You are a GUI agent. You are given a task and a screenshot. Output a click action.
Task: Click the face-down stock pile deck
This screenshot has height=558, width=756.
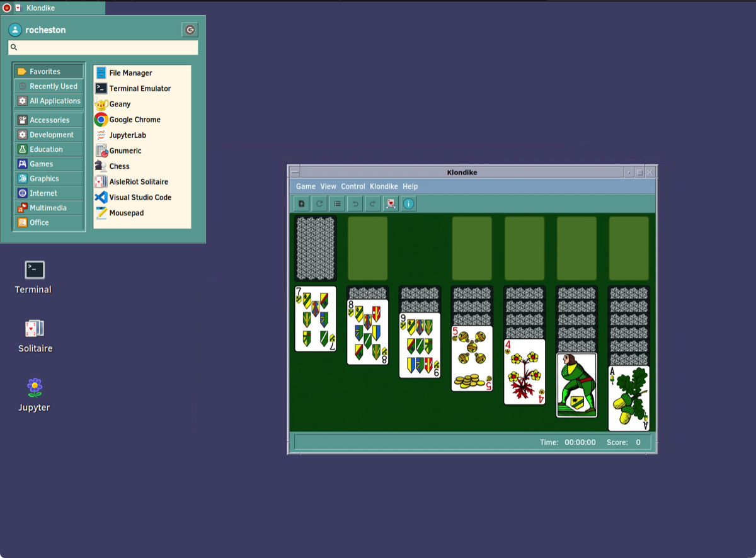[316, 248]
